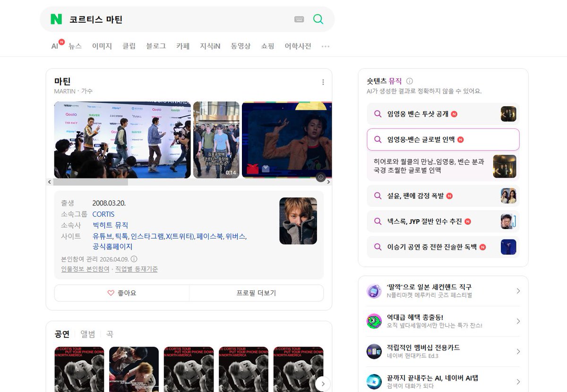
Task: Open the second concert poster, the BIRTHDAY PARTY one
Action: tap(134, 369)
